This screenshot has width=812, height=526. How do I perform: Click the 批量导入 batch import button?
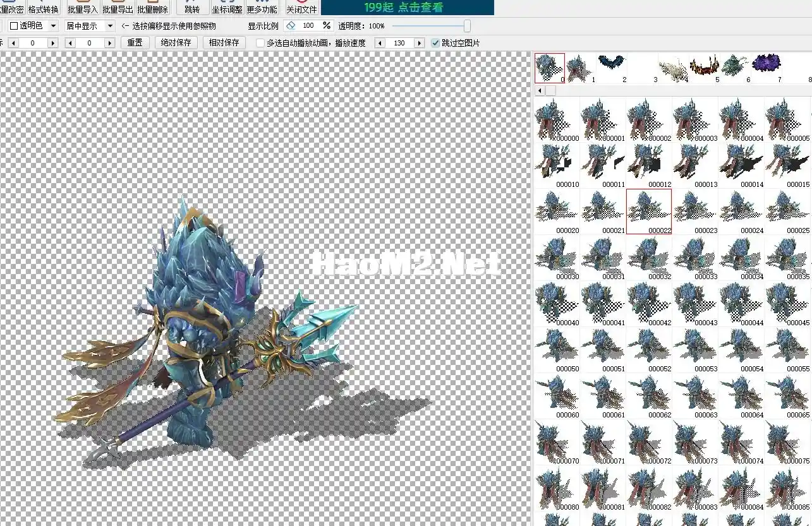pyautogui.click(x=83, y=8)
